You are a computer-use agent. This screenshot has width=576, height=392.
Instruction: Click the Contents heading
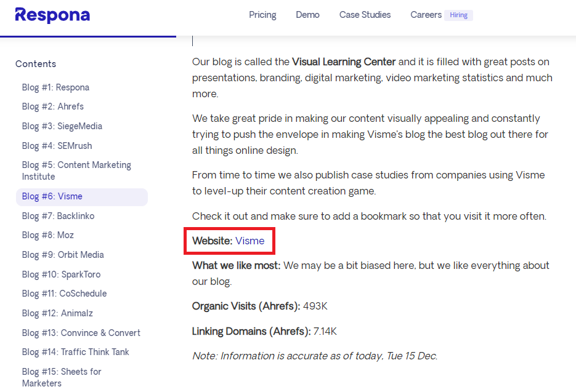36,64
